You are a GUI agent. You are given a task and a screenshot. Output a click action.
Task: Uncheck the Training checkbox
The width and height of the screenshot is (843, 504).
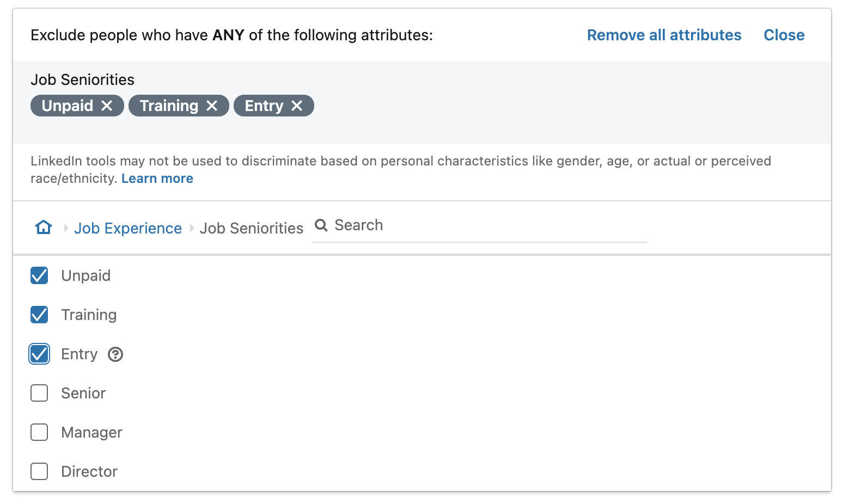39,315
